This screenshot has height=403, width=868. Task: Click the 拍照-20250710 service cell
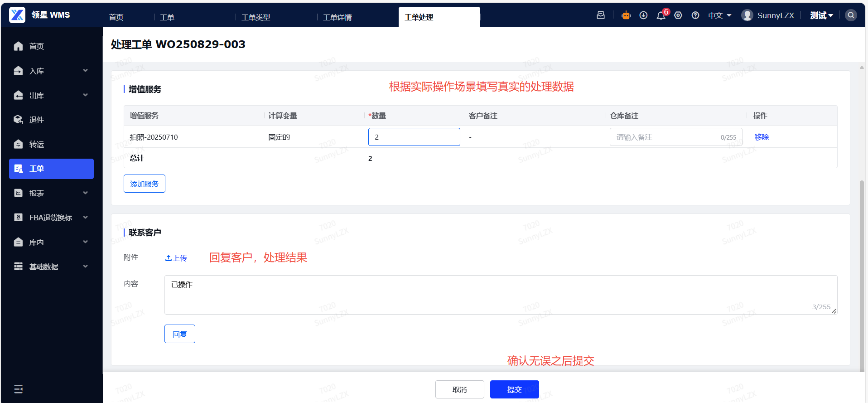(x=154, y=137)
